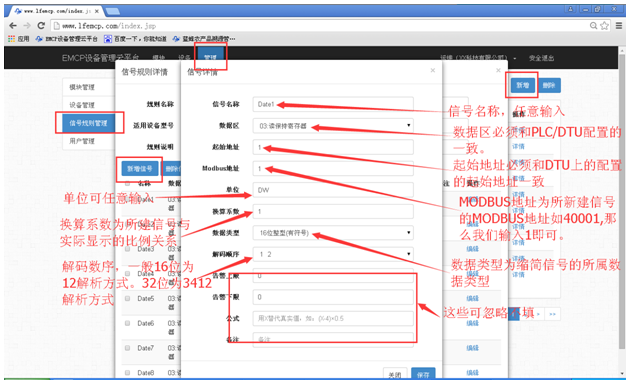The image size is (630, 382).
Task: Click the browser forward arrow
Action: click(27, 26)
